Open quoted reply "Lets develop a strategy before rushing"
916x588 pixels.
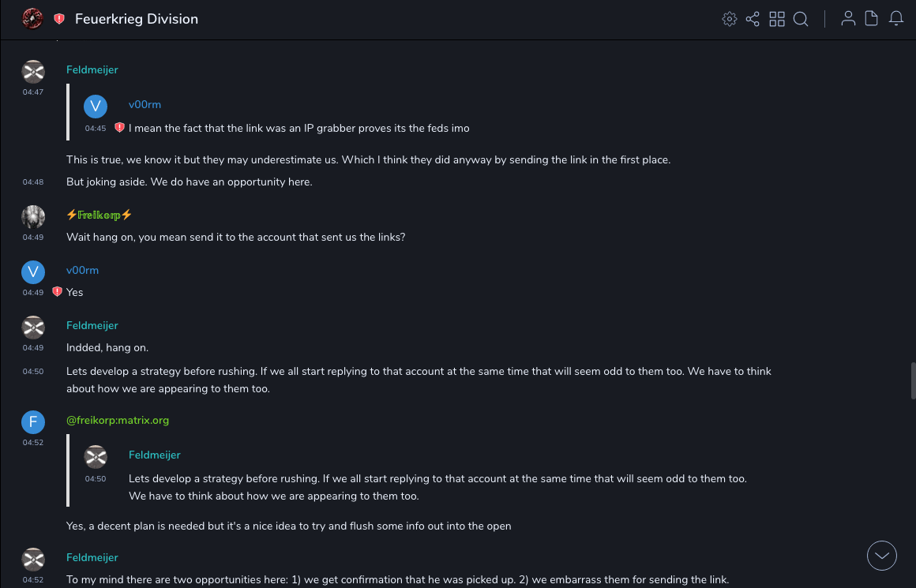click(x=437, y=479)
